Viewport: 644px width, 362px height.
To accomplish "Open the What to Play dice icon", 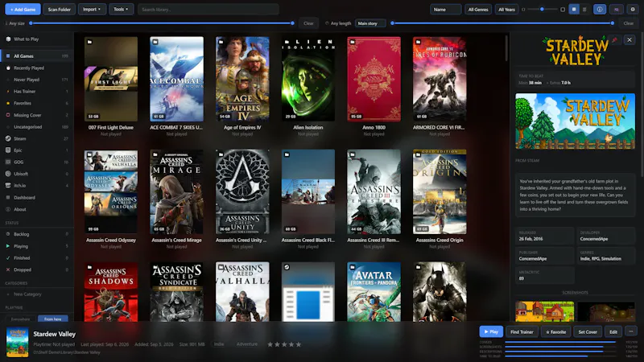I will point(8,39).
